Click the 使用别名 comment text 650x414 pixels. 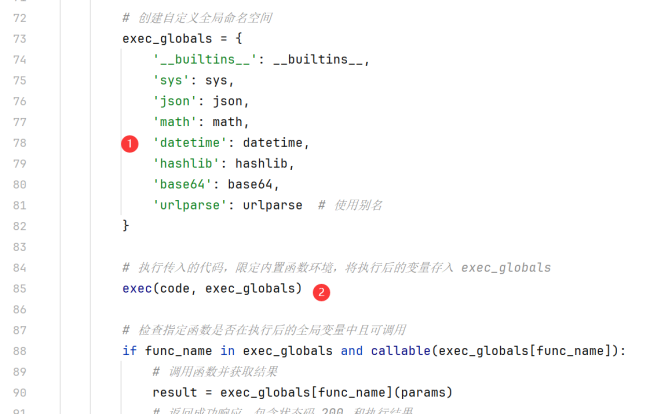tap(358, 205)
